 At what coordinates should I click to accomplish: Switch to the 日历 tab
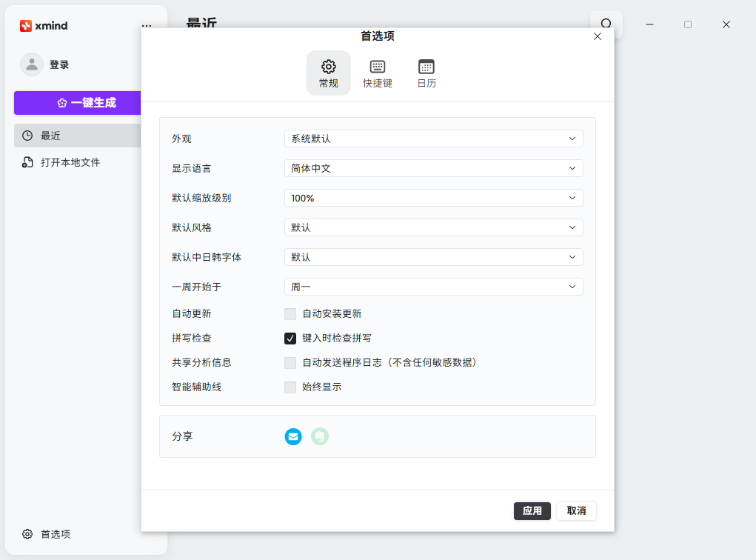click(x=426, y=73)
